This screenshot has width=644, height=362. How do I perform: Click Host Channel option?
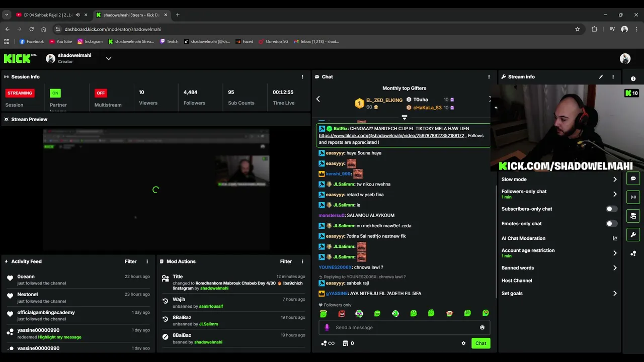coord(517,281)
